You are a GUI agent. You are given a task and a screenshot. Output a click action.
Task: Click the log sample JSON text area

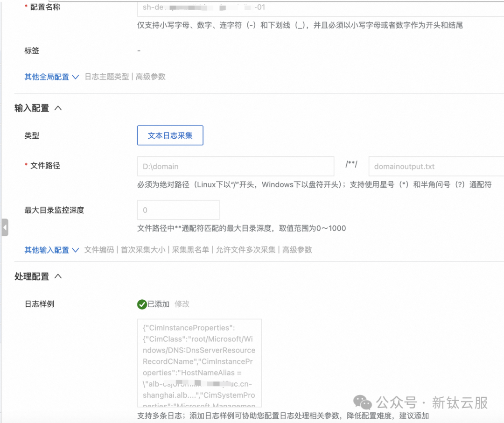pos(199,363)
